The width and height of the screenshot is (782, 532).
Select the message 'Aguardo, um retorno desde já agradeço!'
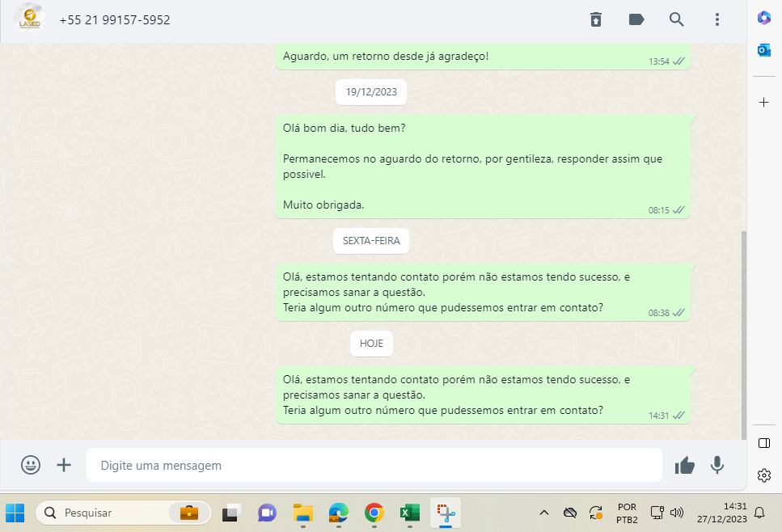(x=483, y=57)
